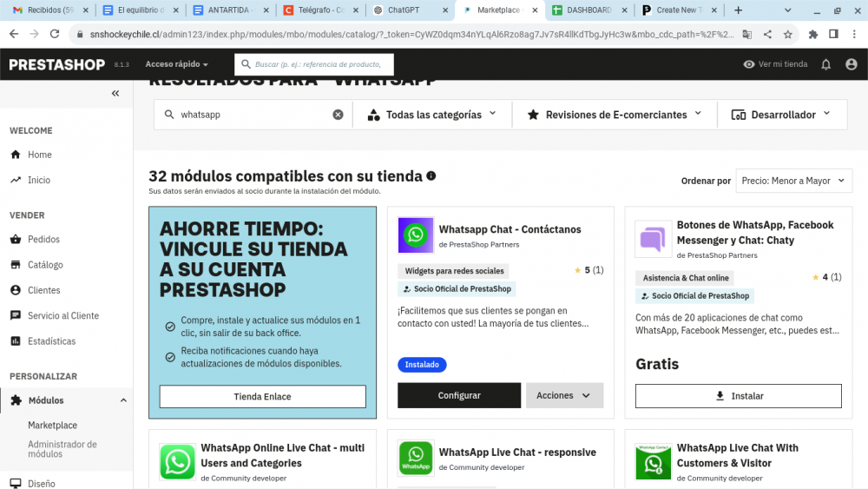Screen dimensions: 868x489
Task: Close the ChatGPT browser tab
Action: click(445, 10)
